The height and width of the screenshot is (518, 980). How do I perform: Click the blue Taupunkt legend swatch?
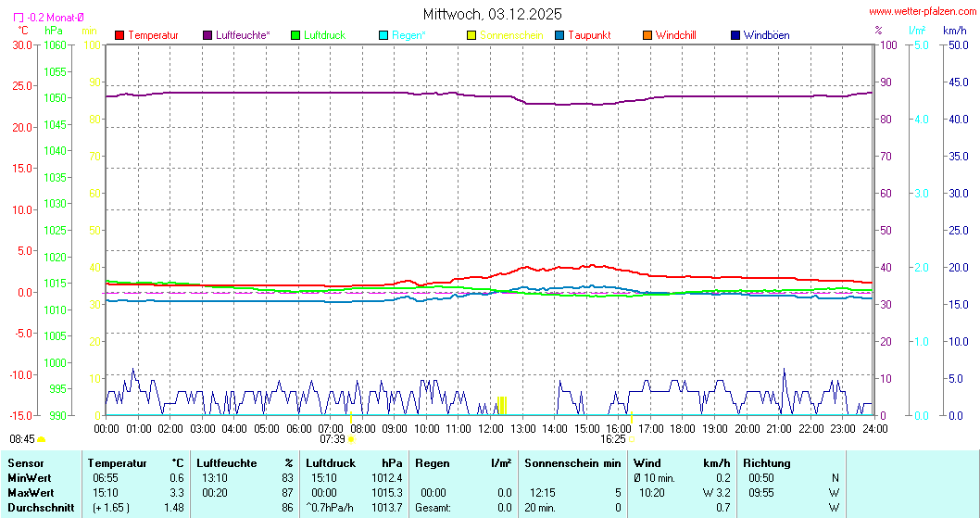tap(559, 35)
